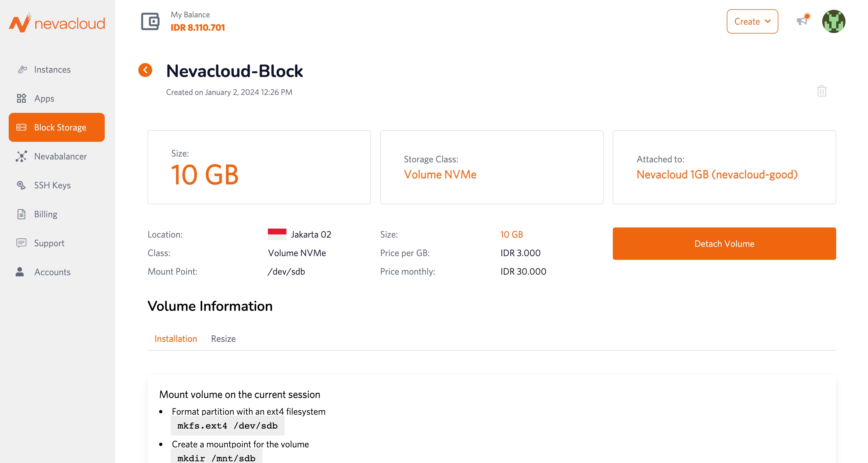This screenshot has height=463, width=868.
Task: Go to Apps in the sidebar
Action: [x=44, y=98]
